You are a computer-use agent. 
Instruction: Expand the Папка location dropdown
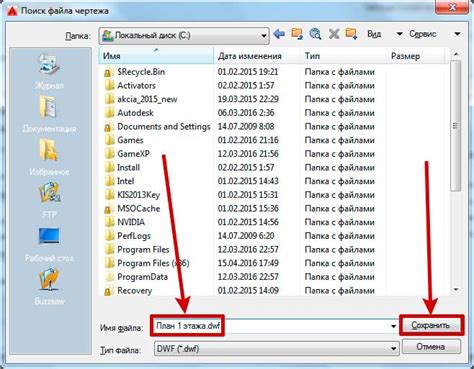tap(263, 36)
